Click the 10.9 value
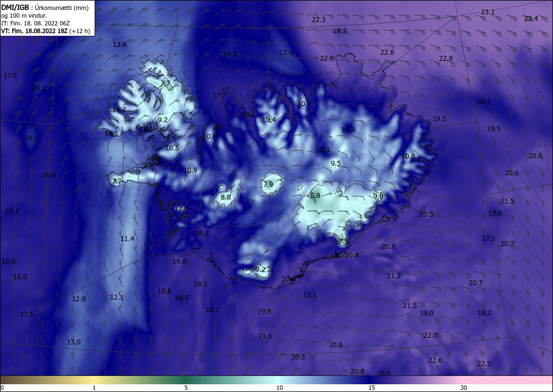This screenshot has width=553, height=392. (190, 170)
